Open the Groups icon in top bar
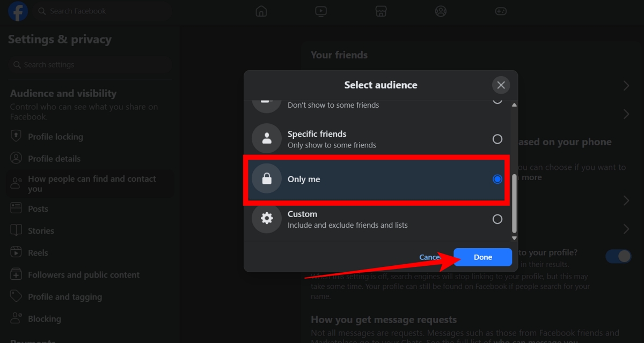Image resolution: width=644 pixels, height=343 pixels. tap(441, 11)
